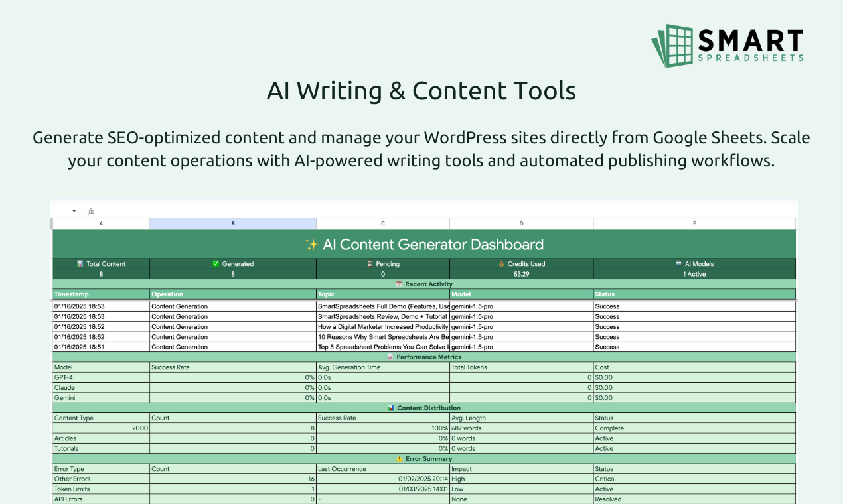Click the Content Distribution bar chart icon
Screen dimensions: 843x504
391,408
